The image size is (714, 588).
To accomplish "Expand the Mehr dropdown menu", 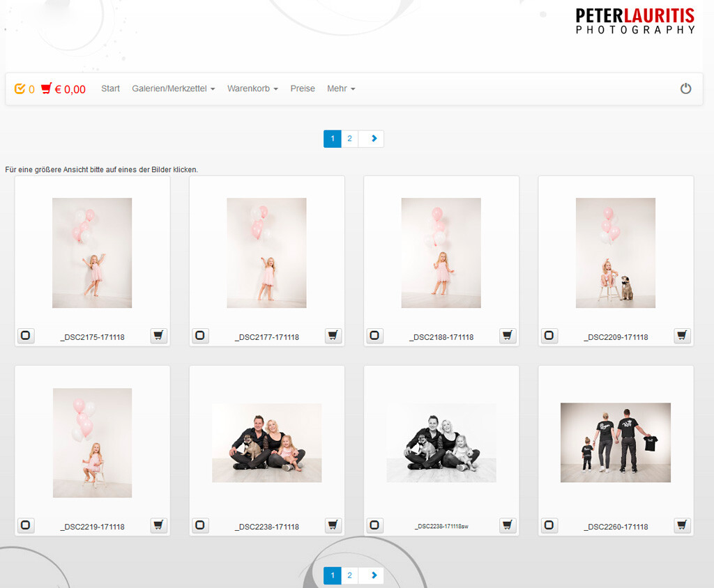I will coord(341,88).
